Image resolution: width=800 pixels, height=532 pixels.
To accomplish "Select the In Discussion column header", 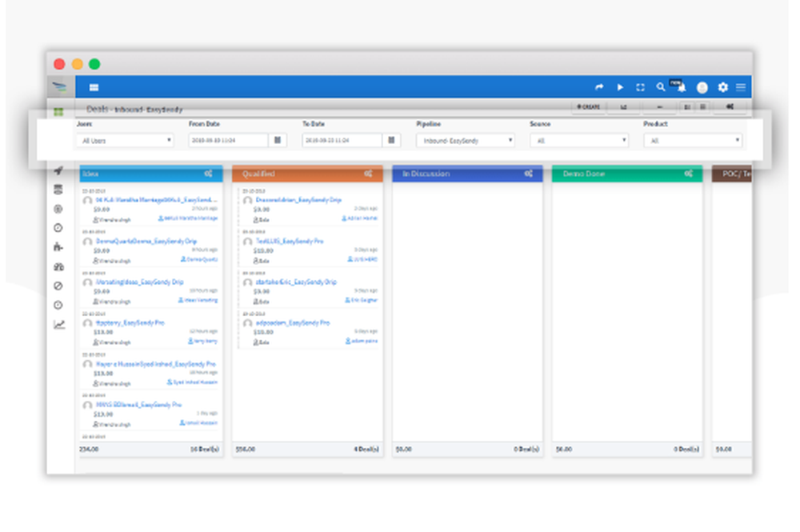I will pyautogui.click(x=467, y=174).
